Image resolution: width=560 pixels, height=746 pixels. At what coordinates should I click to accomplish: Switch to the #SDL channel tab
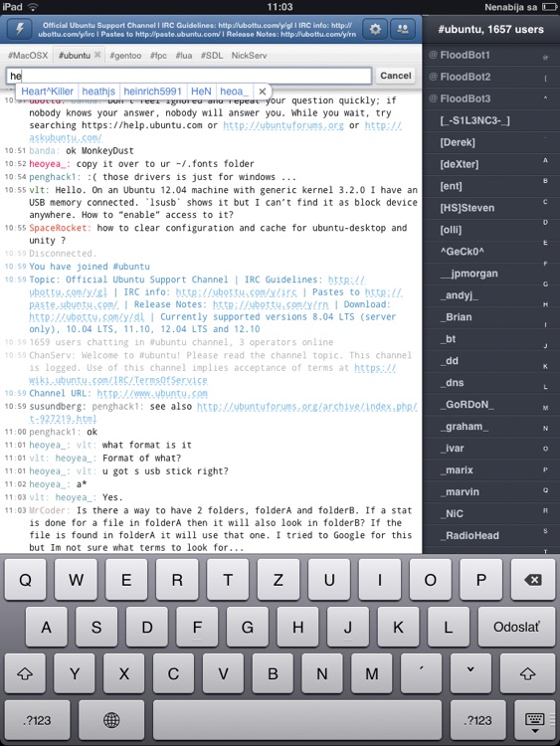click(212, 55)
